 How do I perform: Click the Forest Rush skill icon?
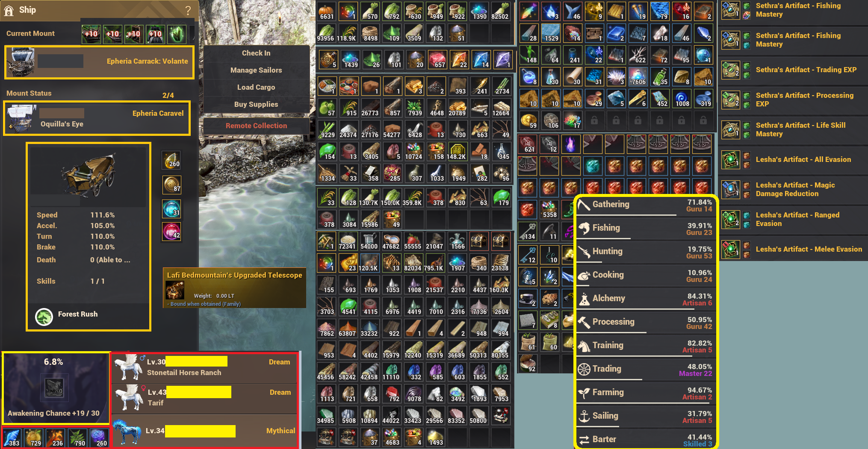[x=44, y=317]
